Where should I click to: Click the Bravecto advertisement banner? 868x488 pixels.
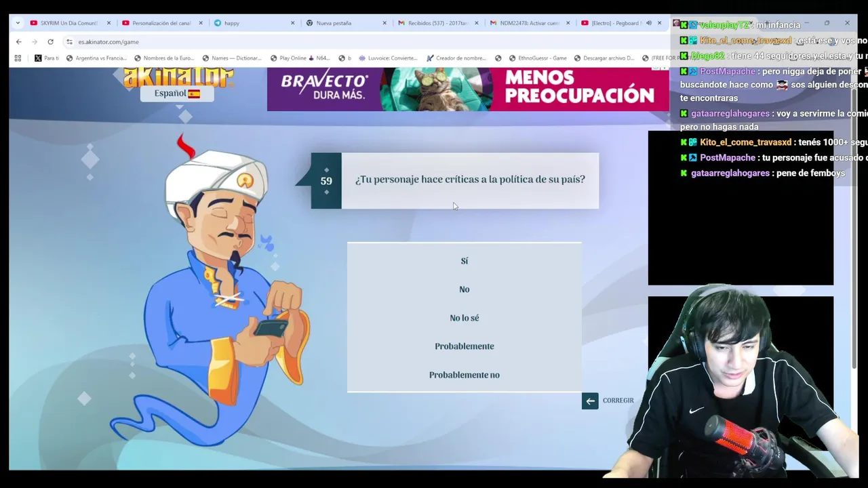point(468,89)
